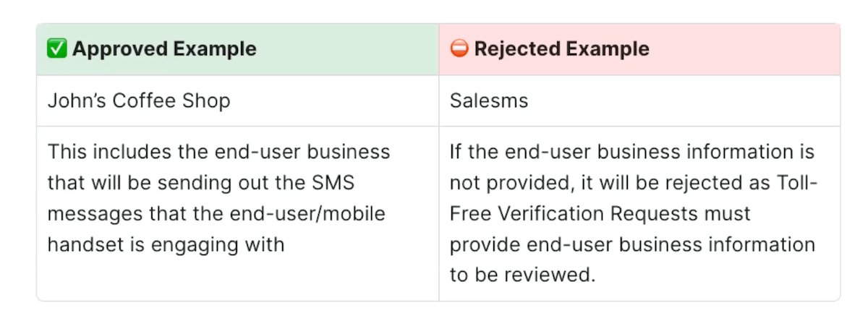
Task: Click 'Toll-' in the rejected description
Action: (x=796, y=183)
